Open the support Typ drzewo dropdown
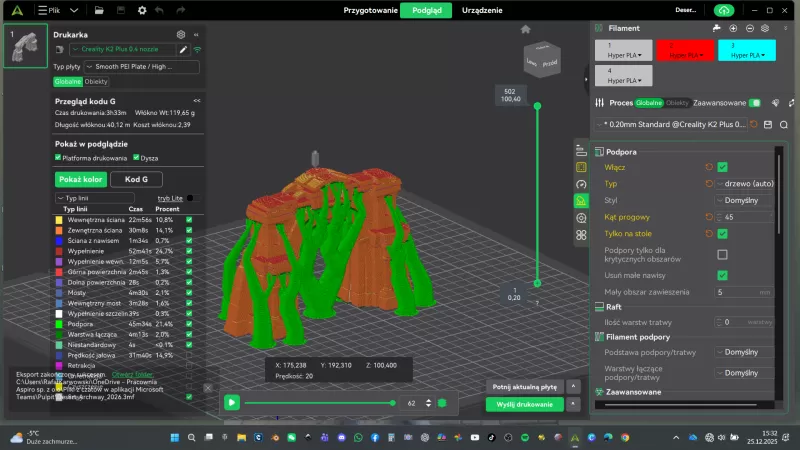800x450 pixels. coord(746,184)
